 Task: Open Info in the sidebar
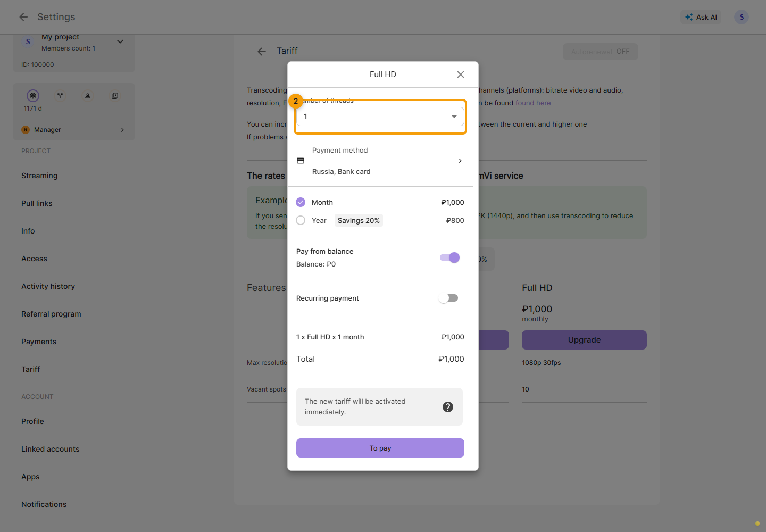(x=28, y=231)
